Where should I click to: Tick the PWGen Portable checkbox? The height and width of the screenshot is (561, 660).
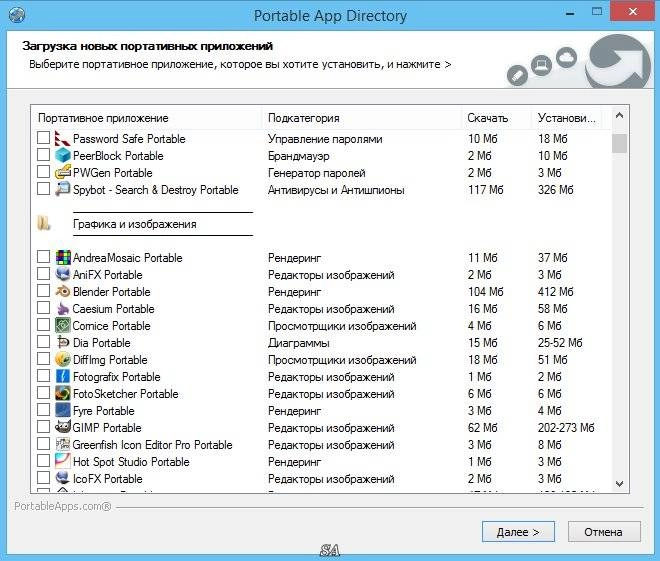pyautogui.click(x=43, y=172)
